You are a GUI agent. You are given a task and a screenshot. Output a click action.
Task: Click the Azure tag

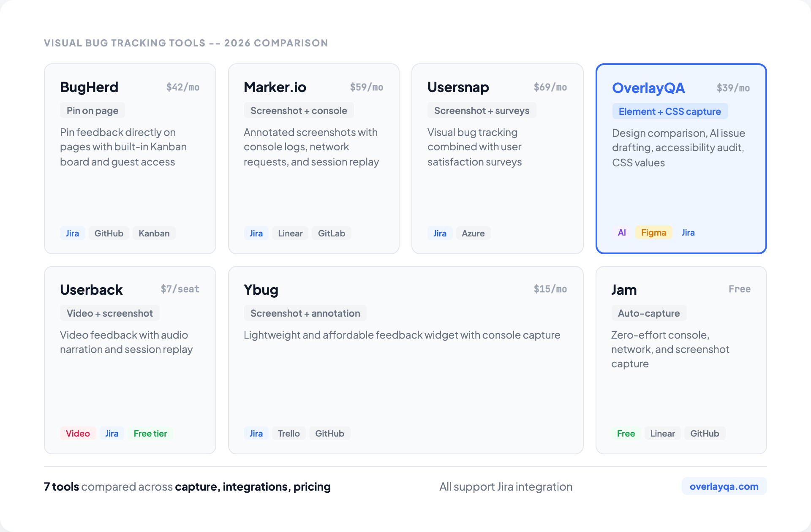tap(473, 233)
